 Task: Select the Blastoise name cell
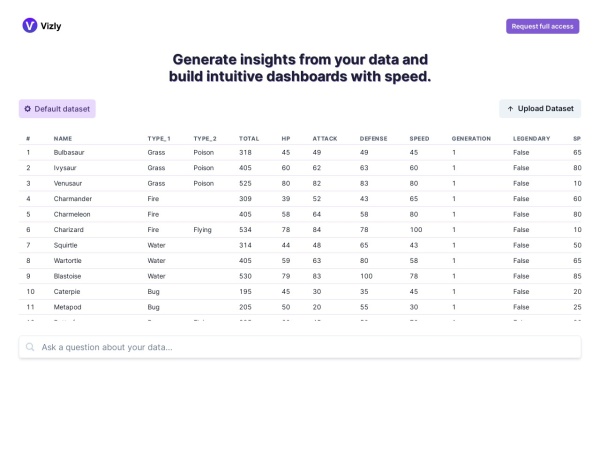[x=69, y=276]
